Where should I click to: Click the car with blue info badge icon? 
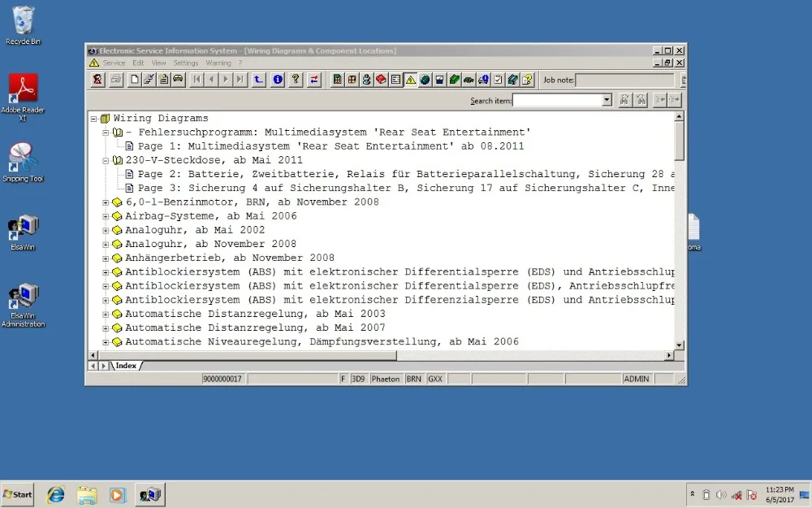tap(483, 80)
